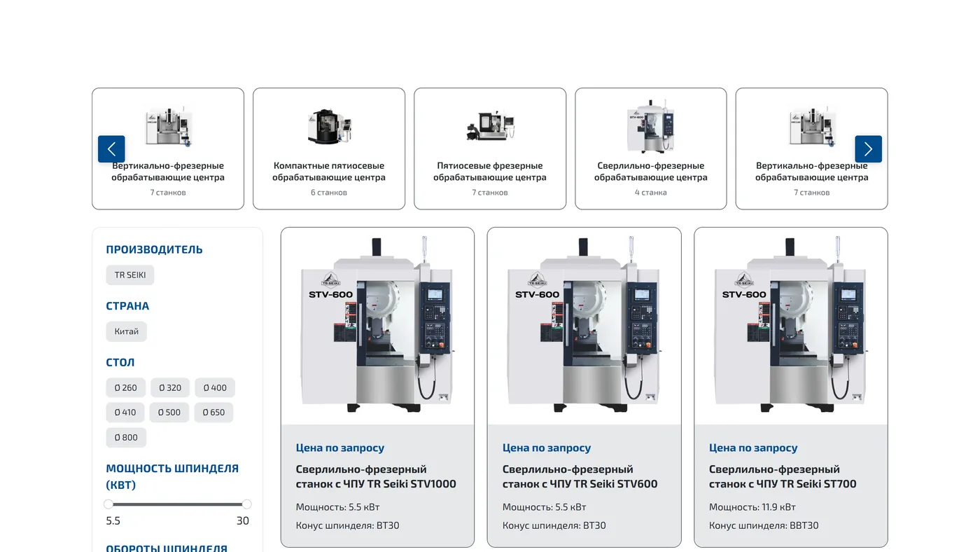Screen dimensions: 980x552
Task: Click 'Цена по запросу' on the ST700 card
Action: pos(753,448)
